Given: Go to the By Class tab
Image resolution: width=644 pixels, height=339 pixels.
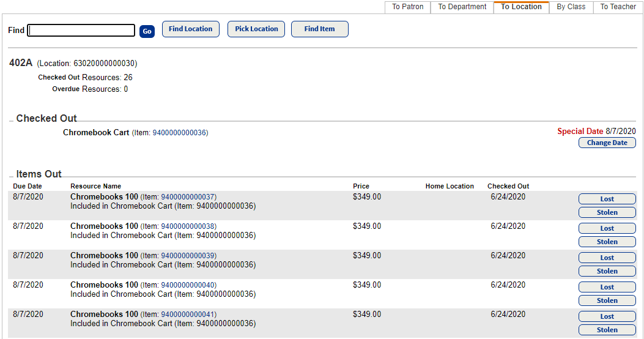Looking at the screenshot, I should tap(571, 7).
